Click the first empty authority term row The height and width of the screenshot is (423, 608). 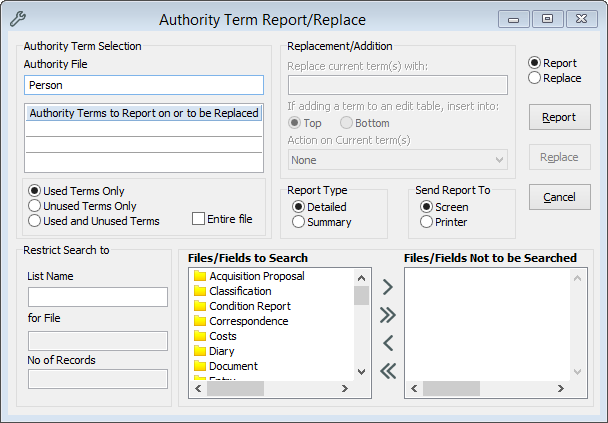[144, 129]
